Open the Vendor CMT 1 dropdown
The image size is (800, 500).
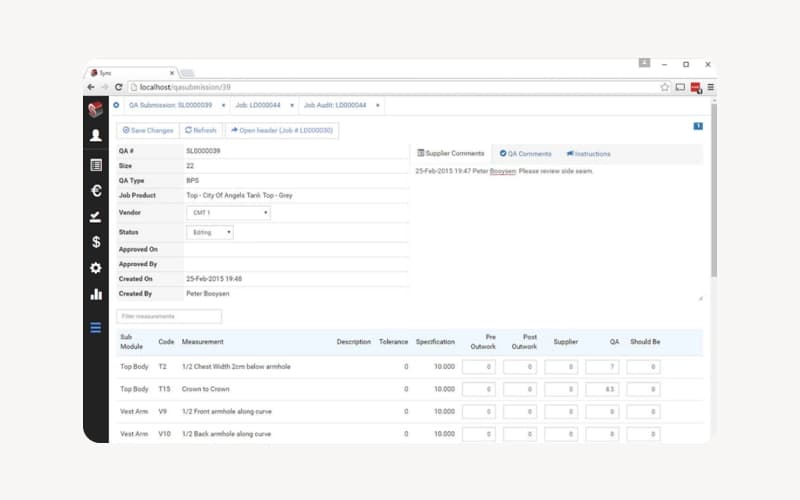[228, 213]
